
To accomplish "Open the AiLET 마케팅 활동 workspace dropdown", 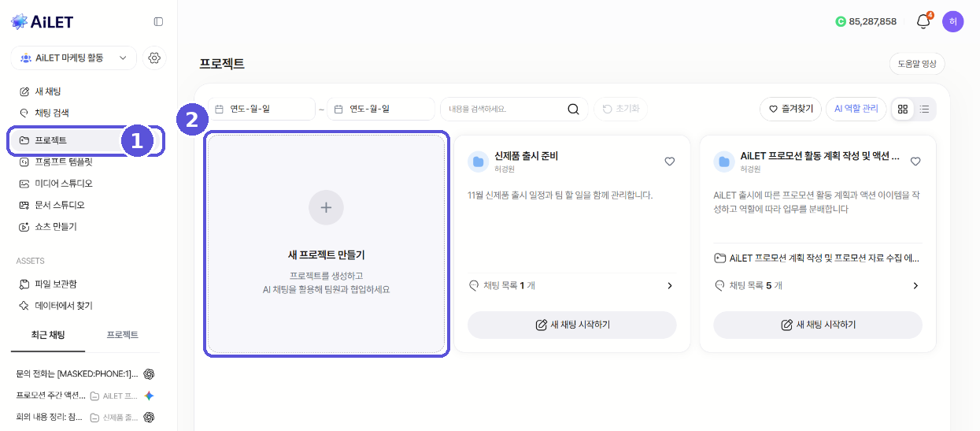I will (73, 58).
